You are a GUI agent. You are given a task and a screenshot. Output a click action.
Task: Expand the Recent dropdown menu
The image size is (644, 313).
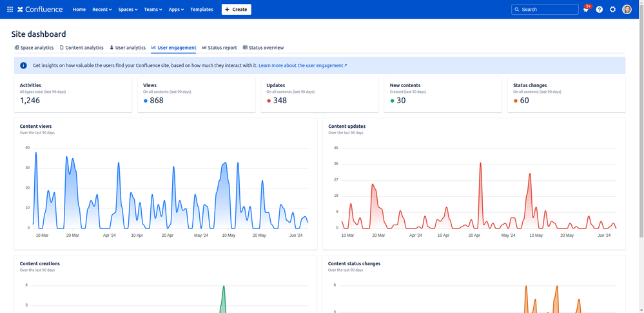pyautogui.click(x=102, y=10)
